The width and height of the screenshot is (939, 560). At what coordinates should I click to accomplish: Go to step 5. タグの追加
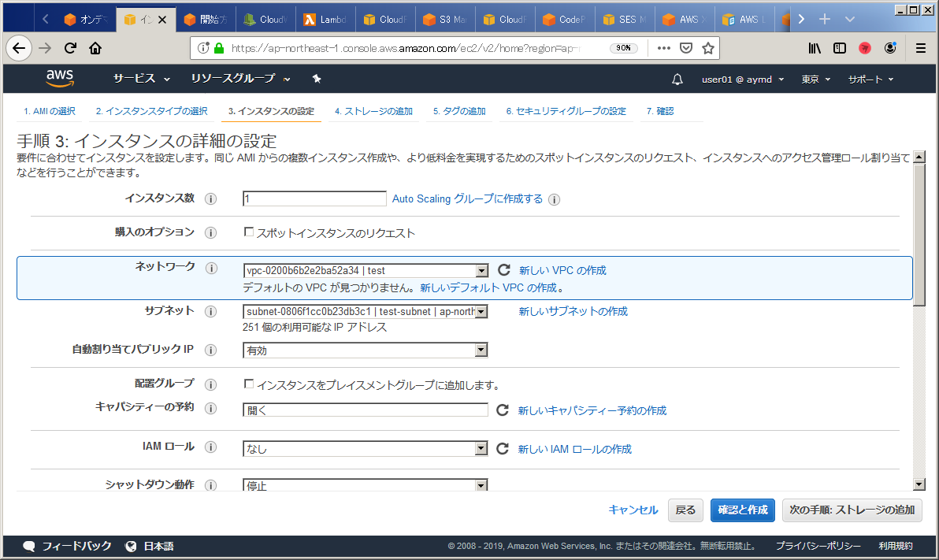click(459, 111)
